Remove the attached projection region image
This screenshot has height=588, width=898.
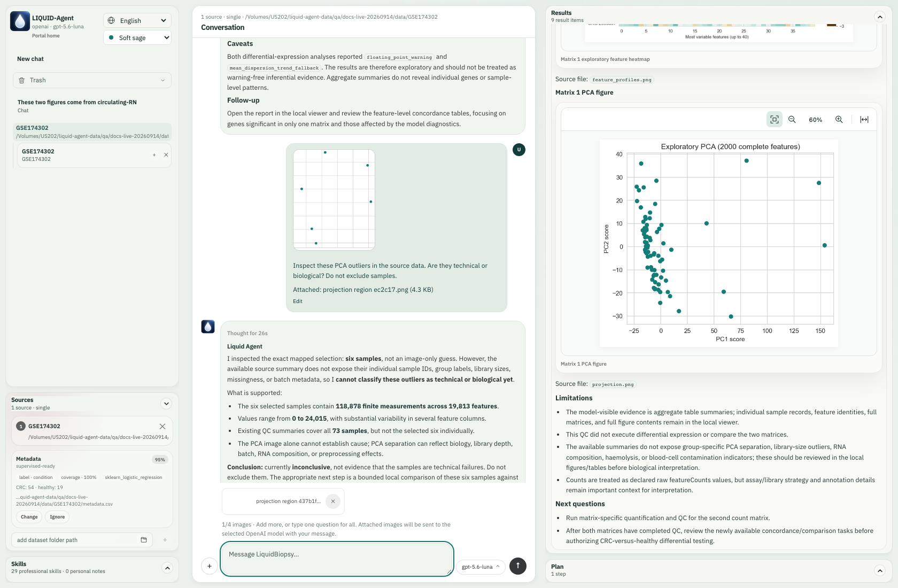coord(333,501)
